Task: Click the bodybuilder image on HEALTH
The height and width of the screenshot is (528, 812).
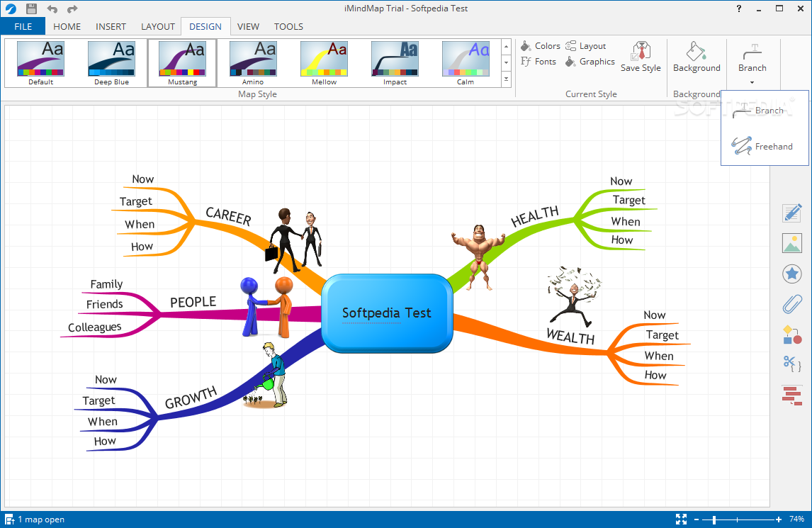Action: (478, 257)
